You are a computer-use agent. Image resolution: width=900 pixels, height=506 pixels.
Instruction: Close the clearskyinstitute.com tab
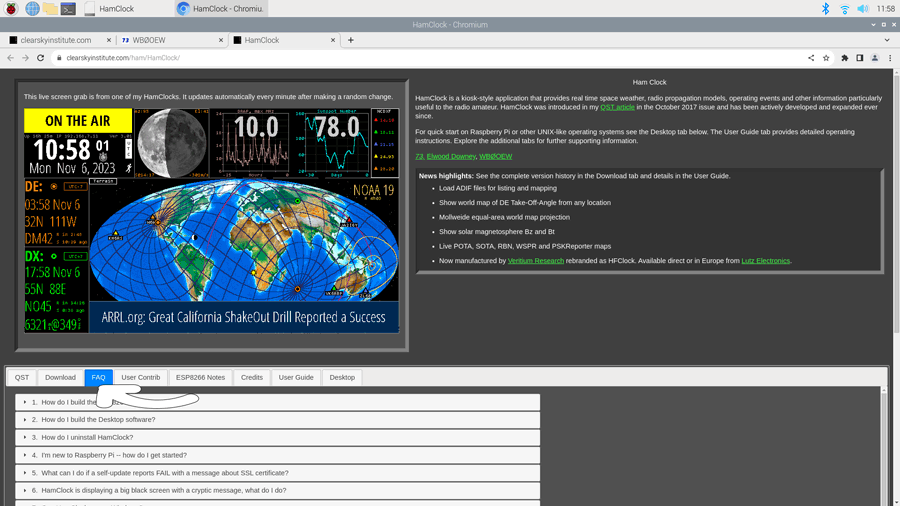coord(109,40)
